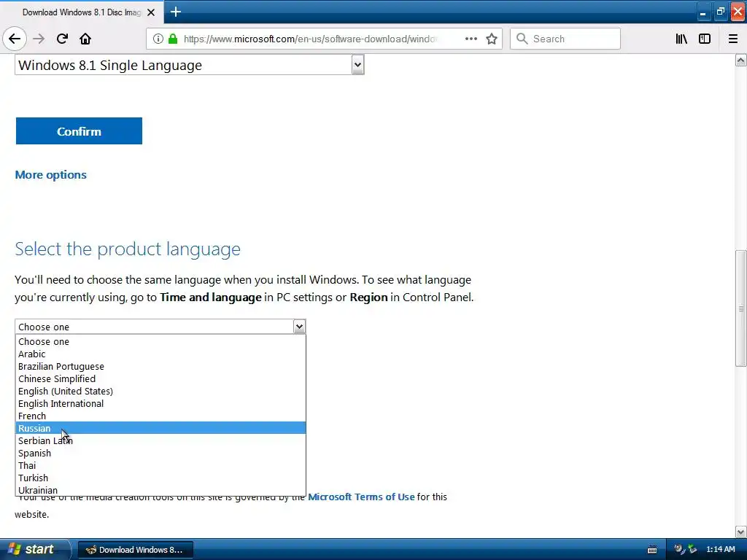Open the Windows 8.1 Single Language edition dropdown
This screenshot has height=560, width=747.
tap(190, 65)
